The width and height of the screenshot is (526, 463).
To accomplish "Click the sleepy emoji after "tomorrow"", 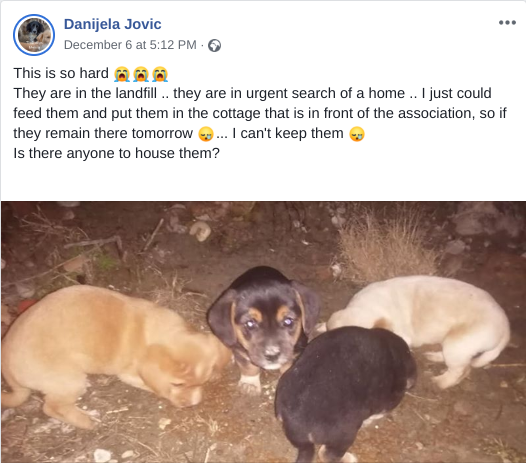I will (206, 134).
